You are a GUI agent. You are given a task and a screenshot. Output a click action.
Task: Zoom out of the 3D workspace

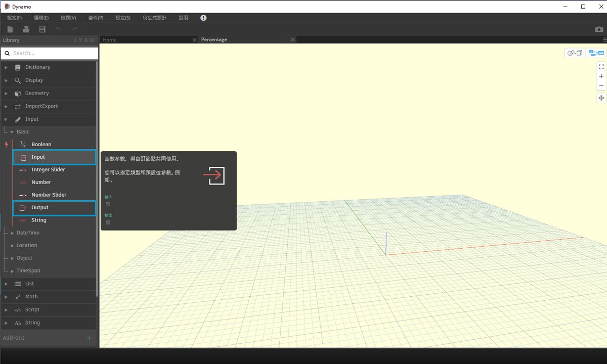pyautogui.click(x=601, y=85)
